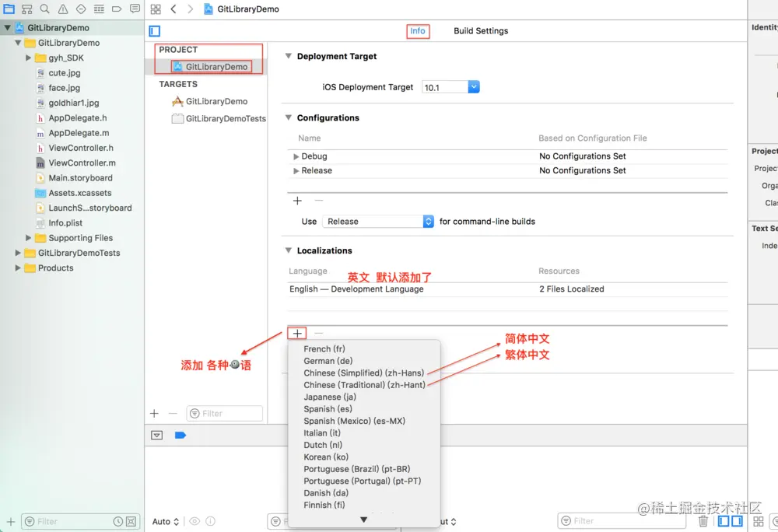Go back with the left chevron
Viewport: 778px width, 532px height.
coord(173,9)
